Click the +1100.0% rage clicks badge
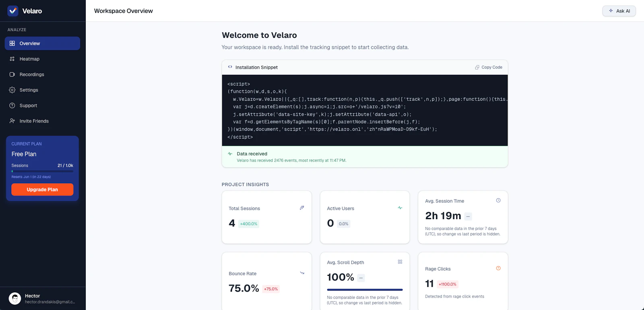Viewport: 644px width, 310px height. 448,284
